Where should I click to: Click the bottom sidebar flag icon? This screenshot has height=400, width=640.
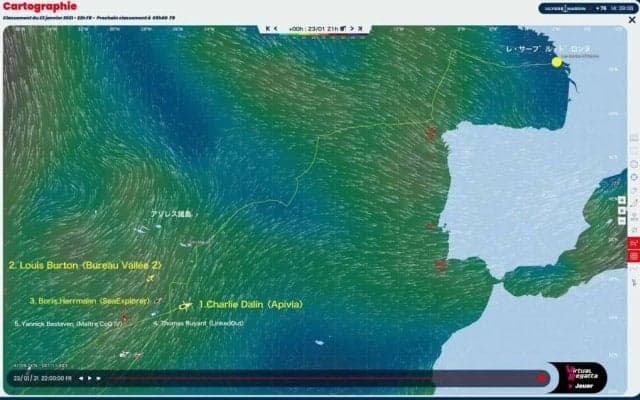pos(634,282)
